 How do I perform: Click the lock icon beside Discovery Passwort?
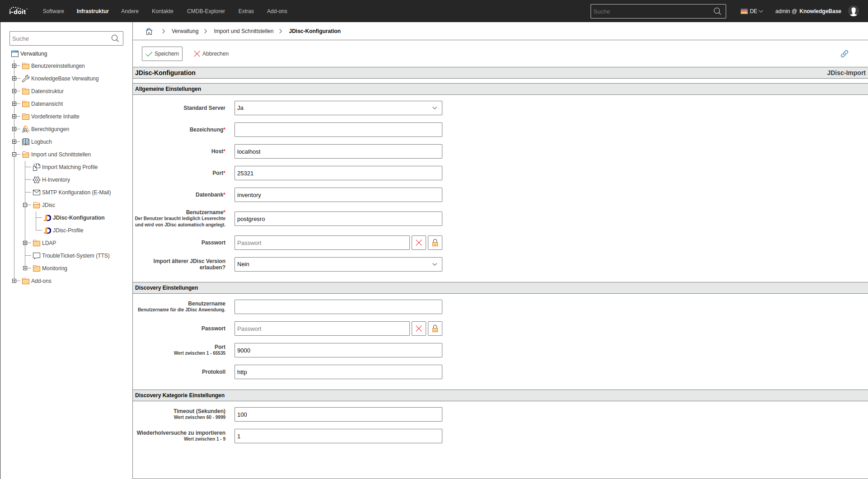[435, 329]
